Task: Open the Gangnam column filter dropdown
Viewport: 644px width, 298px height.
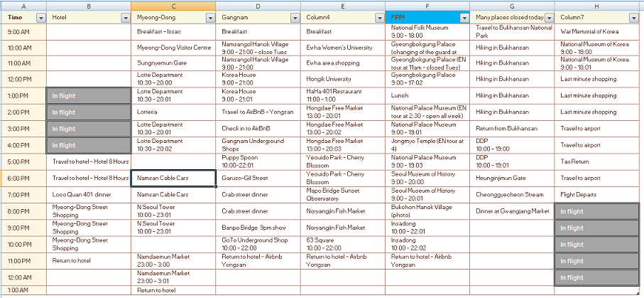Action: pos(295,17)
